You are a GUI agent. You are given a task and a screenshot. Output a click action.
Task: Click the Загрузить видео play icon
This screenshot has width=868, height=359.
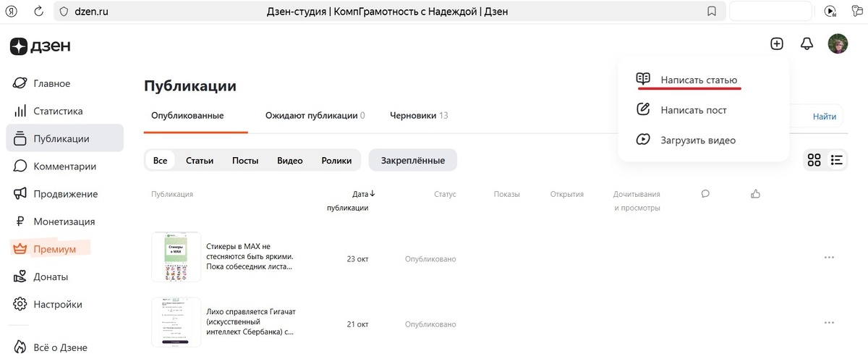[x=643, y=140]
